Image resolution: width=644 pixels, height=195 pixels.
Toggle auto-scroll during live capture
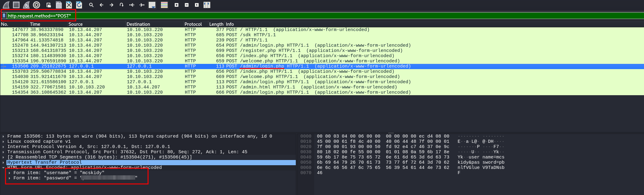pos(152,5)
